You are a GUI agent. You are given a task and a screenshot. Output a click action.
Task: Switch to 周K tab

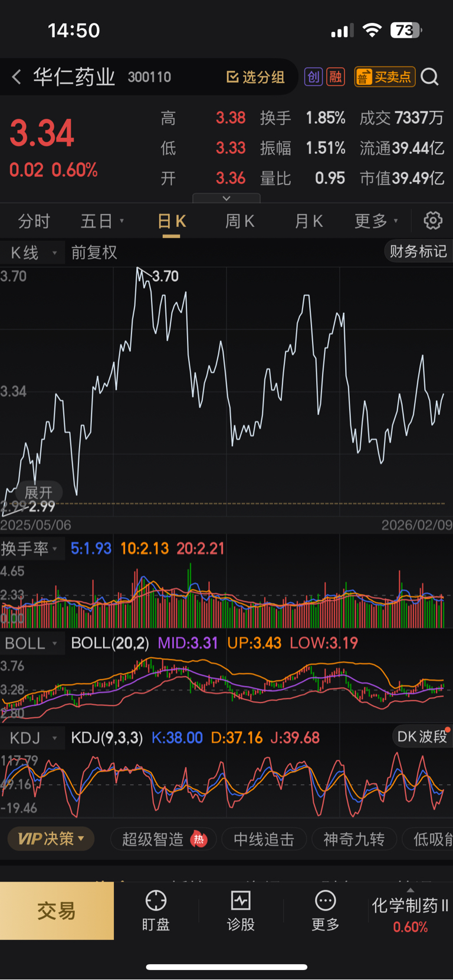[239, 221]
